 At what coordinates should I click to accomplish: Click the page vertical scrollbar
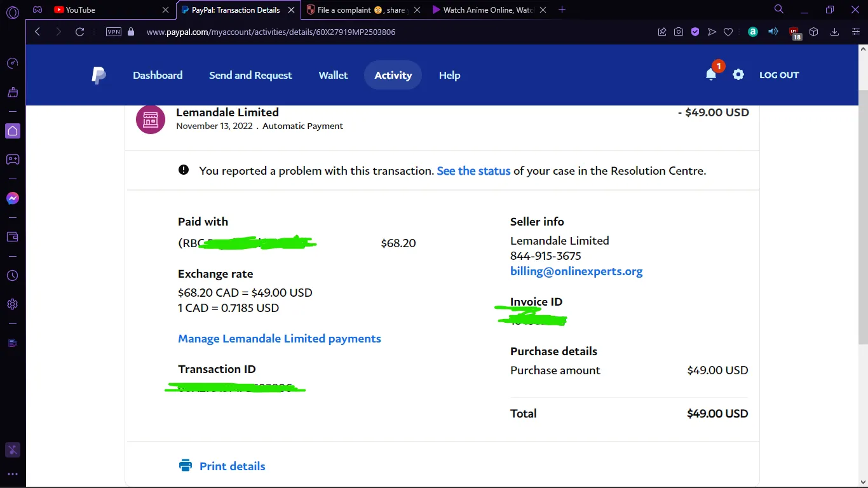point(863,216)
